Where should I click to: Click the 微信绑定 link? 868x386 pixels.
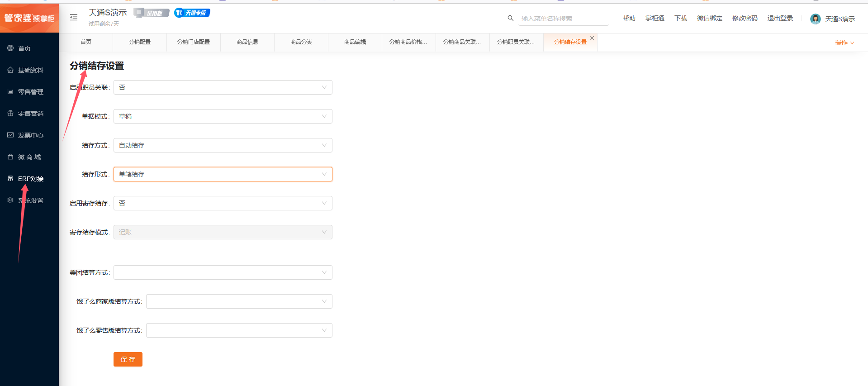pyautogui.click(x=710, y=18)
